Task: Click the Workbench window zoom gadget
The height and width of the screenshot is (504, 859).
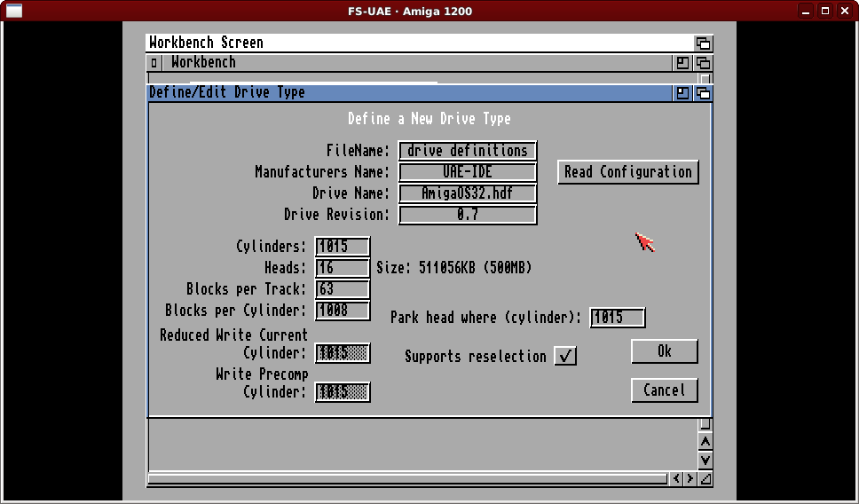Action: click(682, 63)
